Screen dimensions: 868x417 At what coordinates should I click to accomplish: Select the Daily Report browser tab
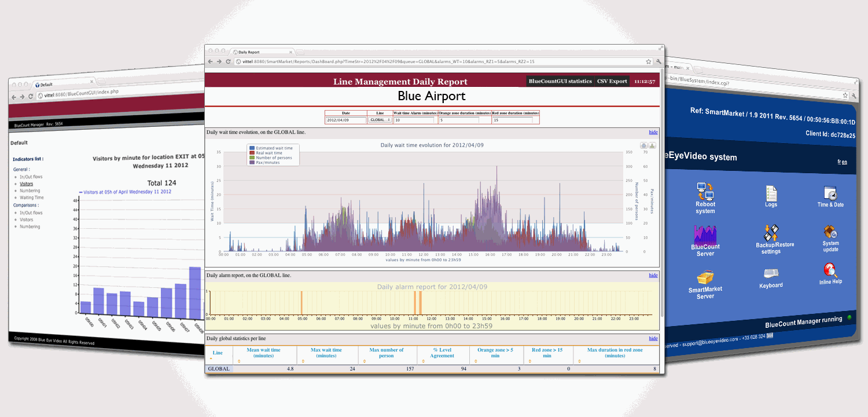263,52
